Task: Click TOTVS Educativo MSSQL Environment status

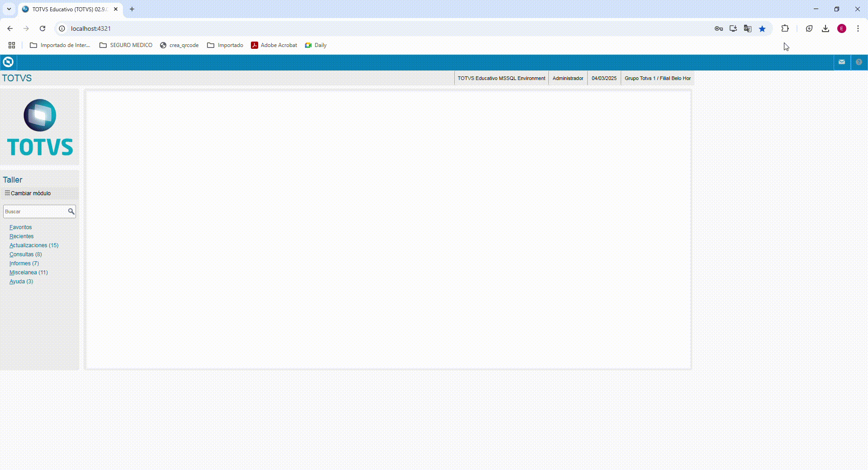Action: pyautogui.click(x=501, y=78)
